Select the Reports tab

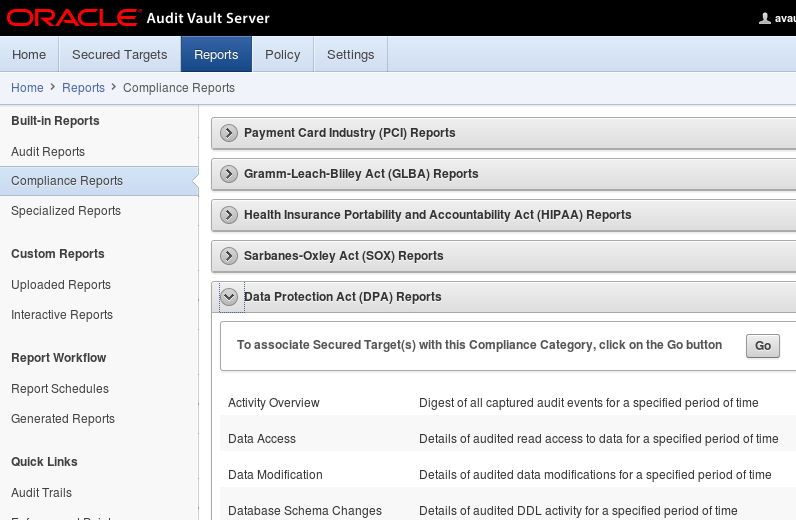pos(216,54)
